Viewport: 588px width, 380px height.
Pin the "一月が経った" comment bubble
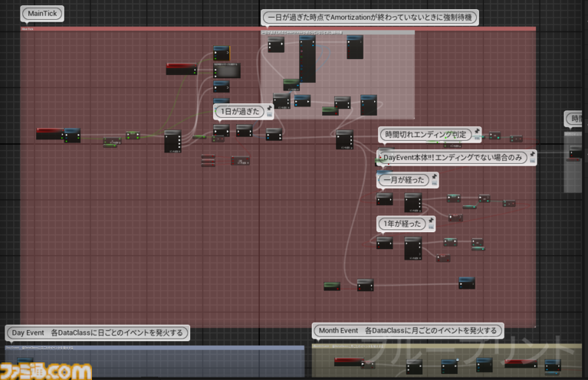[434, 176]
